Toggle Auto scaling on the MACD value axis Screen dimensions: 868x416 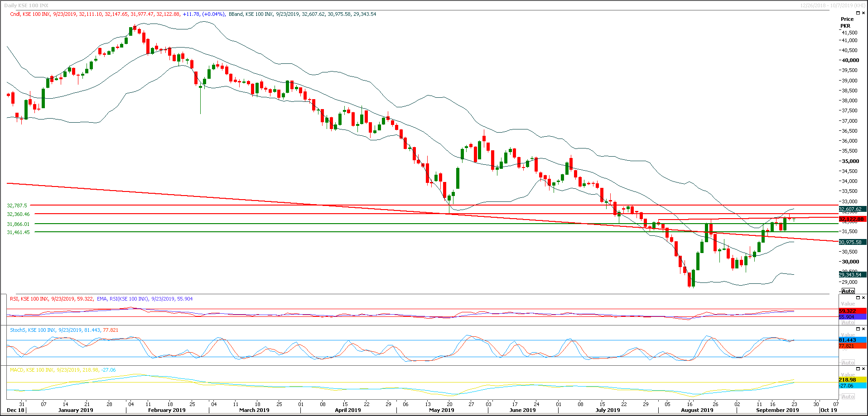click(848, 397)
